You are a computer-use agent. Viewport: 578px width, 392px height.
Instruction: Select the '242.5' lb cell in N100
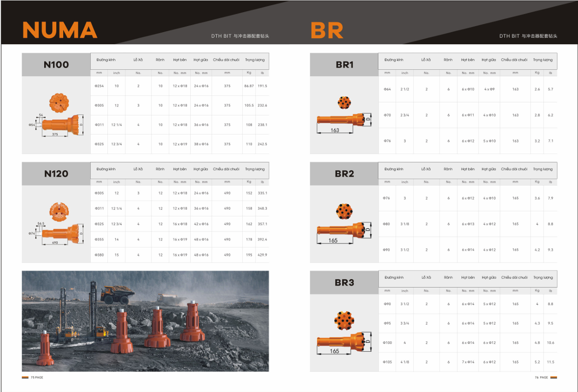[262, 144]
